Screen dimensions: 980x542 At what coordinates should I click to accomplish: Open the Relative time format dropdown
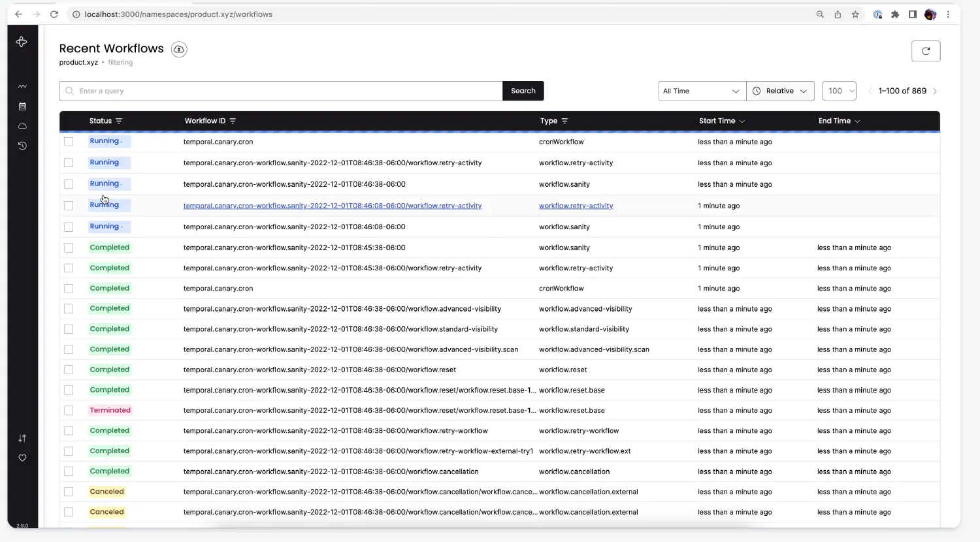point(780,91)
